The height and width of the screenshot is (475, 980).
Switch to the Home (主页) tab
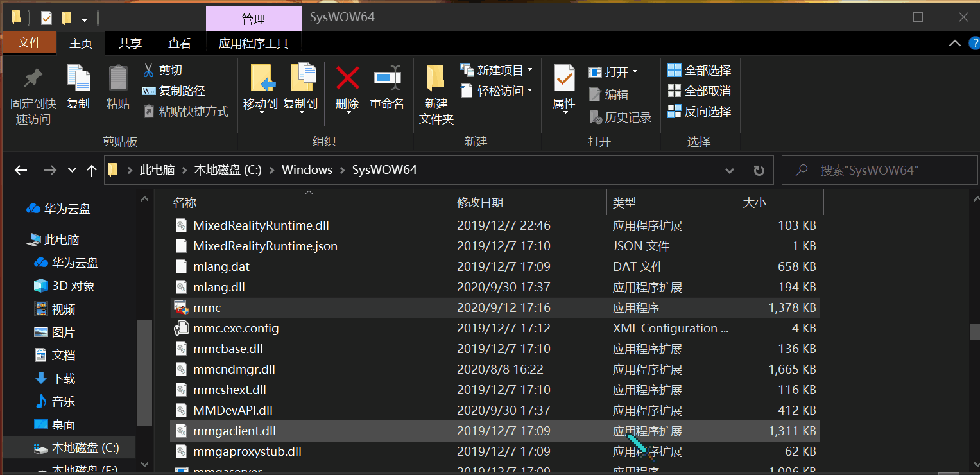tap(81, 43)
